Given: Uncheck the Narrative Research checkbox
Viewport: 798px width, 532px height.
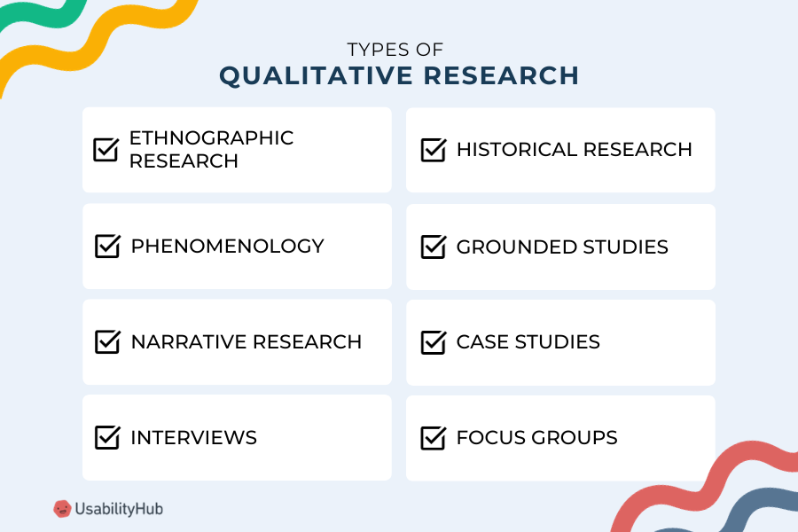Looking at the screenshot, I should pos(107,341).
